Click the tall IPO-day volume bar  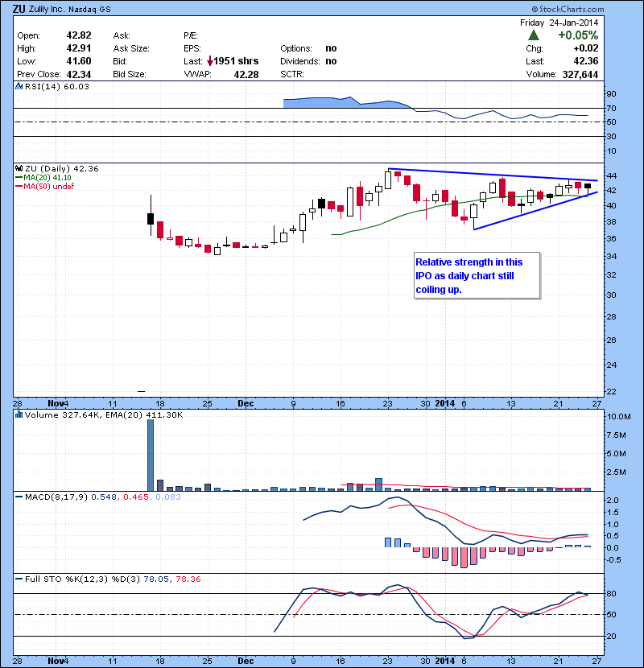(151, 455)
